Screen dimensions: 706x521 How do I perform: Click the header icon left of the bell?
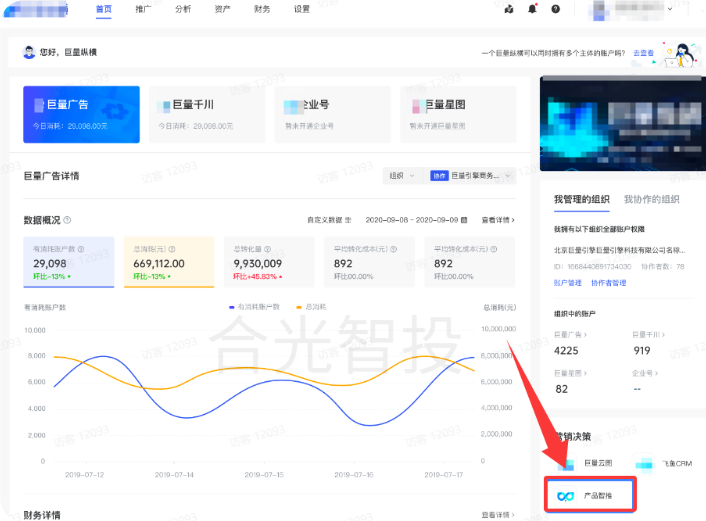pyautogui.click(x=509, y=9)
